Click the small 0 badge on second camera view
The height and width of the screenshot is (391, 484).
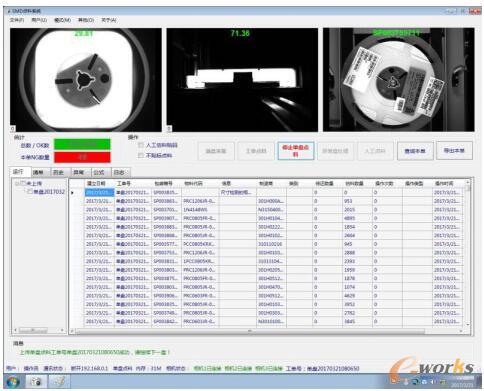(x=169, y=128)
